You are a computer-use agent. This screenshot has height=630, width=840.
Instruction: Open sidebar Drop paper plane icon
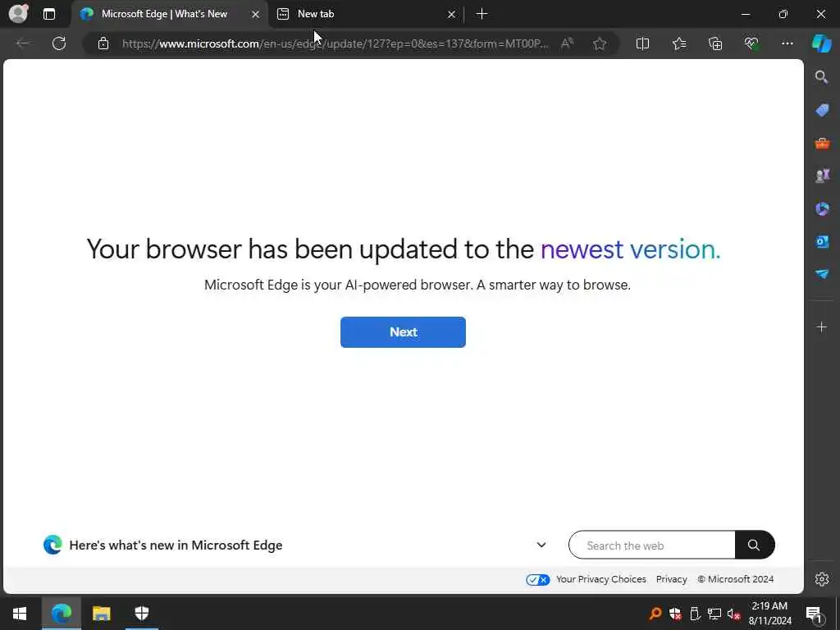click(x=822, y=274)
